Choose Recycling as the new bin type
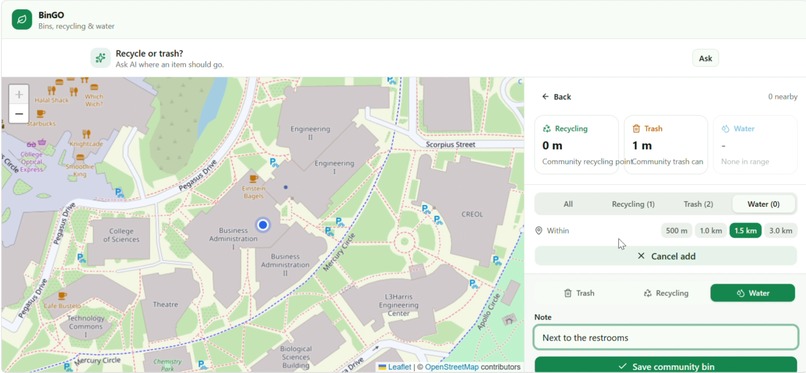 666,293
